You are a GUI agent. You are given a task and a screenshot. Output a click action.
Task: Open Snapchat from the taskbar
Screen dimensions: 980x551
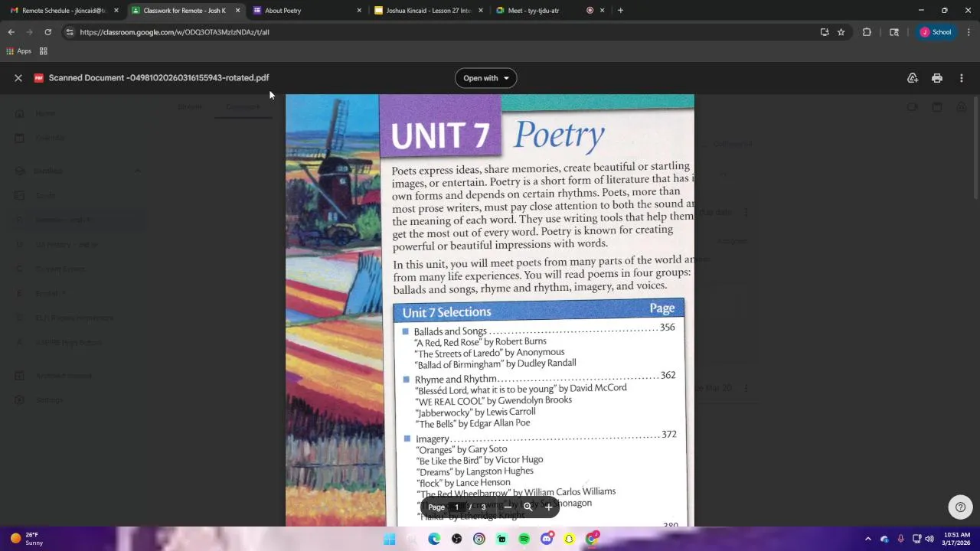point(569,539)
